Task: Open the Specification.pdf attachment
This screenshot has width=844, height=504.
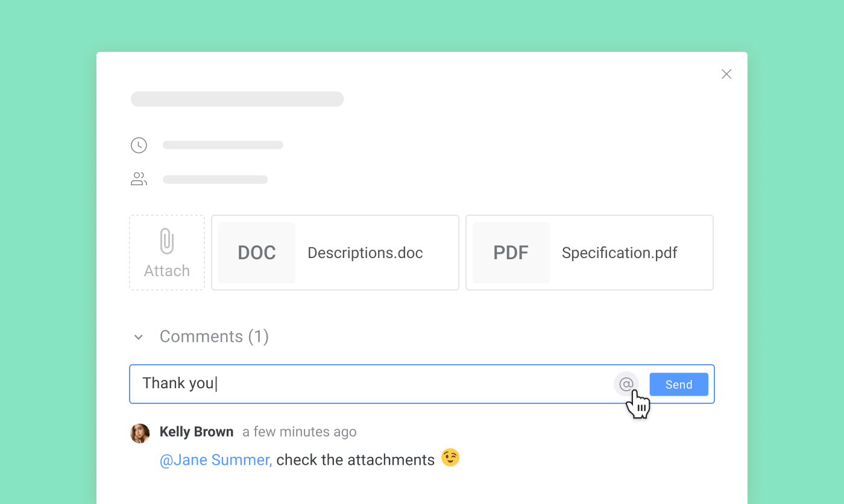Action: (x=619, y=253)
